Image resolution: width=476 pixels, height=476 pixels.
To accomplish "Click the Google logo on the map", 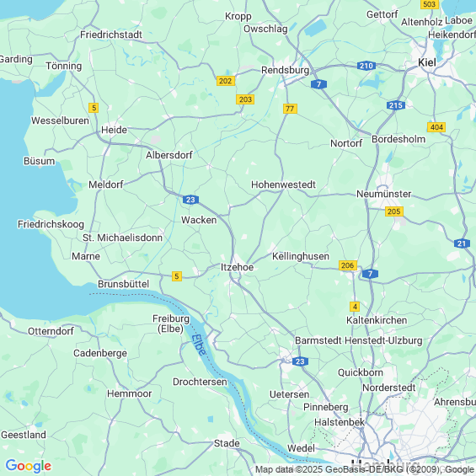I will [29, 466].
